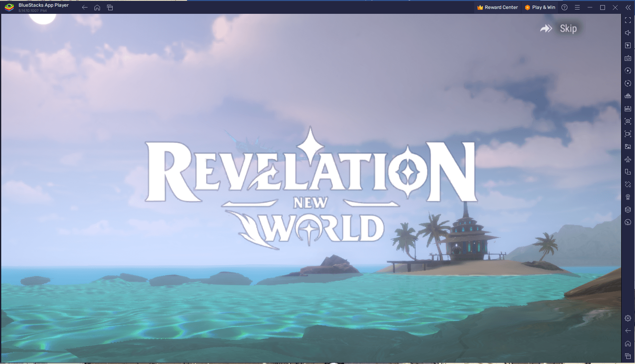Image resolution: width=635 pixels, height=364 pixels.
Task: Open the game controls keyboard icon
Action: [628, 58]
